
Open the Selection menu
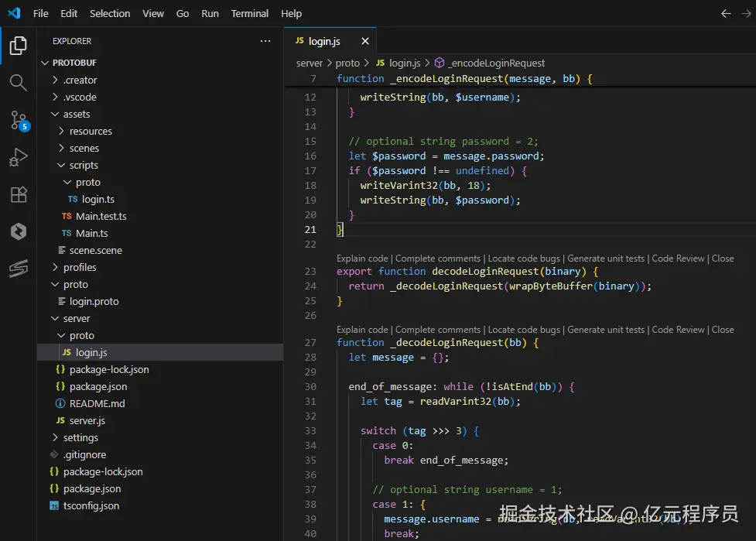click(110, 13)
